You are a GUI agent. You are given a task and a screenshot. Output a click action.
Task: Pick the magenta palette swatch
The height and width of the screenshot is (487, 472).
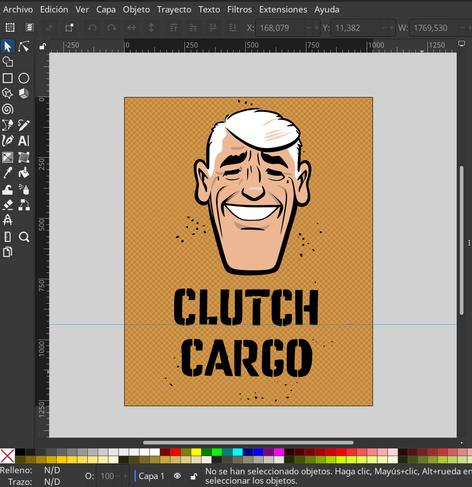click(x=279, y=452)
